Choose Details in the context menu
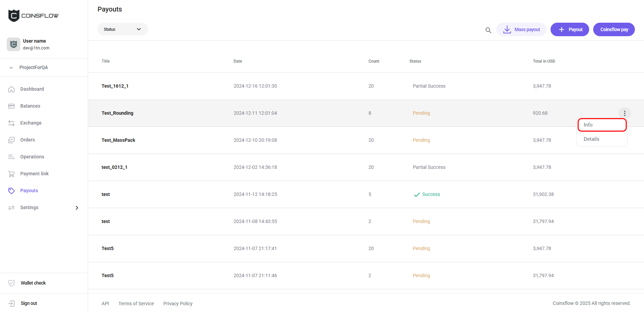This screenshot has height=312, width=644. click(592, 139)
